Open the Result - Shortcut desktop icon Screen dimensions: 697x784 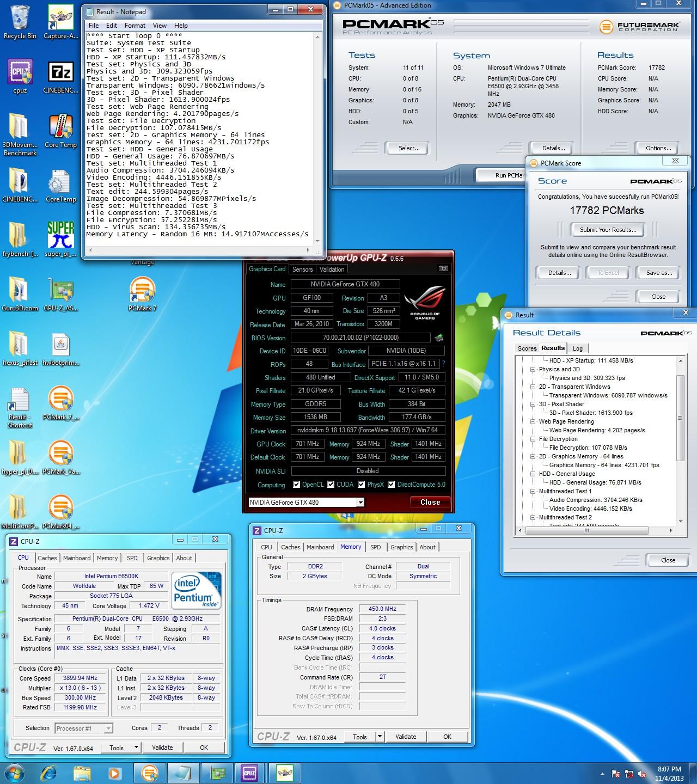pos(20,407)
